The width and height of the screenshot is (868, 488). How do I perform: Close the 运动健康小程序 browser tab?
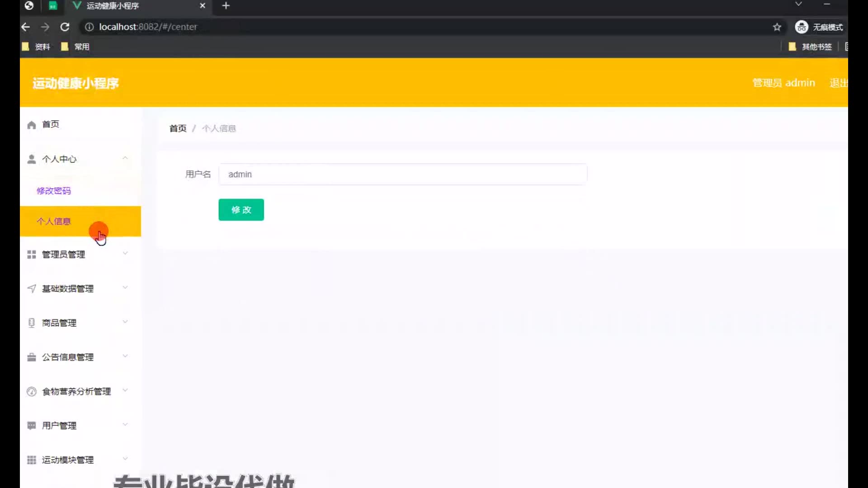coord(203,6)
